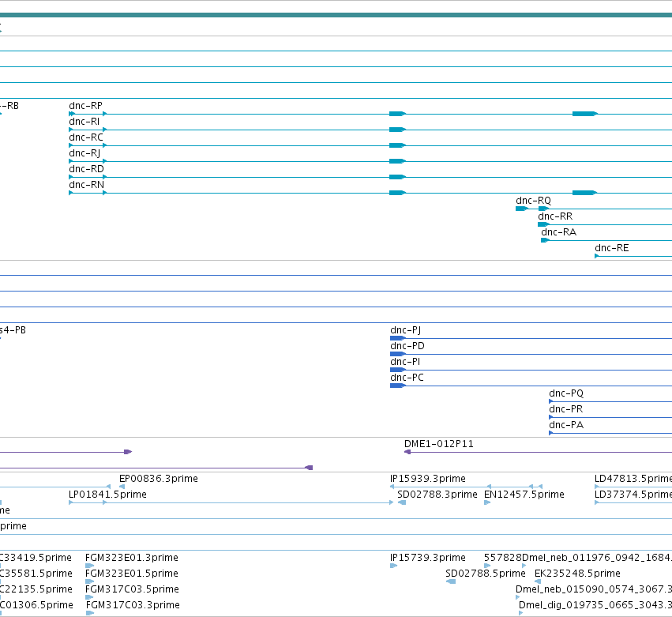Select the dnc-RJ transcript label
The height and width of the screenshot is (617, 672).
click(84, 153)
